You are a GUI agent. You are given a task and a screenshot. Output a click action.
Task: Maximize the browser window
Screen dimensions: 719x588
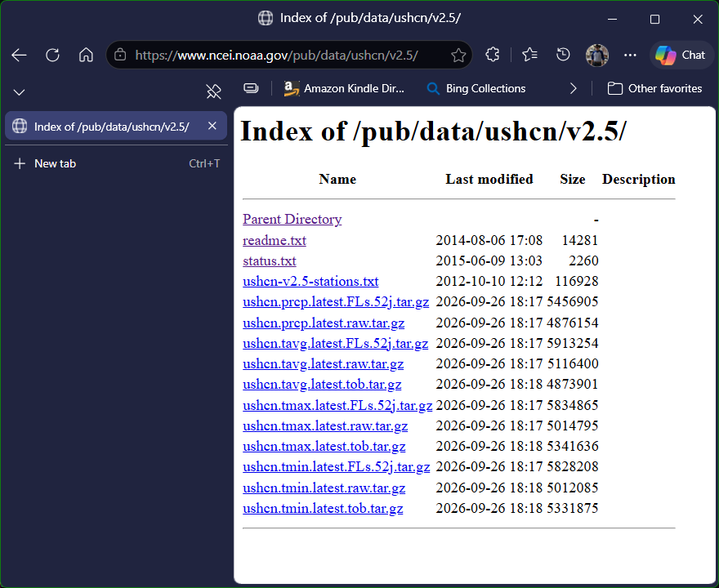pos(654,19)
